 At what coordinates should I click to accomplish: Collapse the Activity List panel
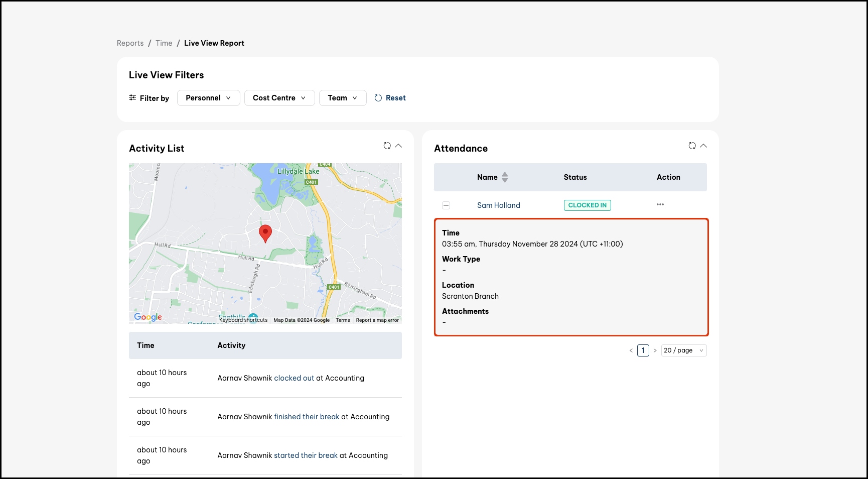[398, 146]
